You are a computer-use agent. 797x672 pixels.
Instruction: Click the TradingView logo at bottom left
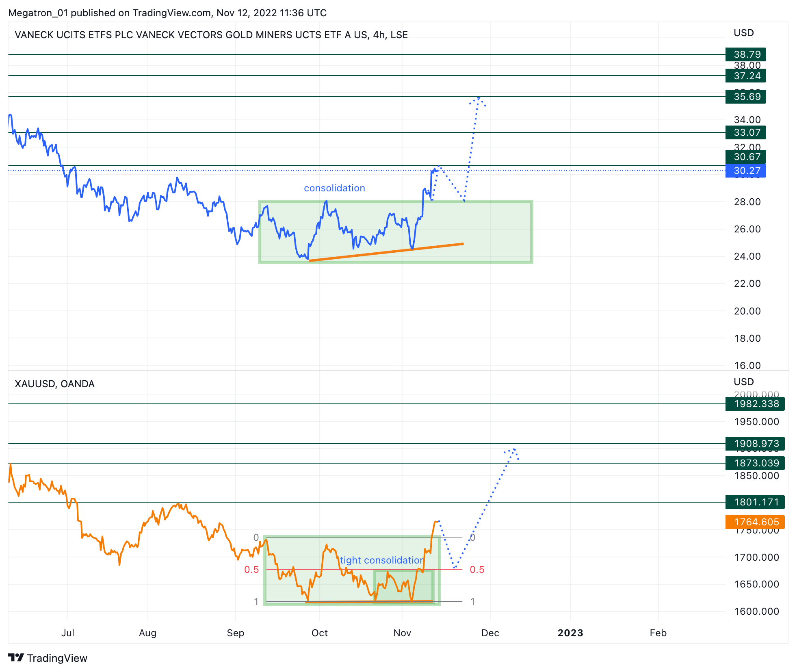coord(48,658)
